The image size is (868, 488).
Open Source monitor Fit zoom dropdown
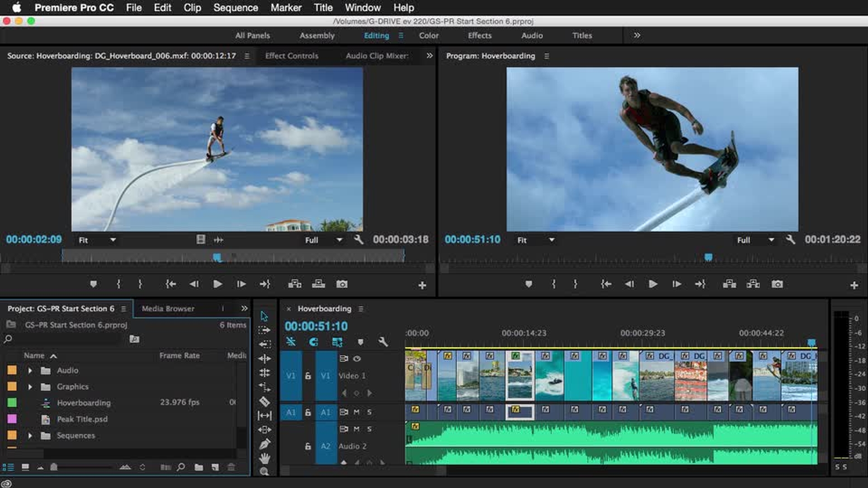(x=97, y=240)
